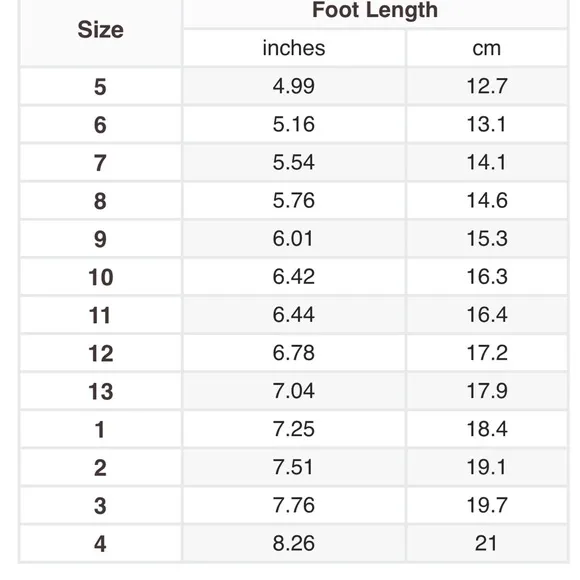Select the 21 cm cell
Viewport: 580px width, 580px height.
(x=487, y=543)
